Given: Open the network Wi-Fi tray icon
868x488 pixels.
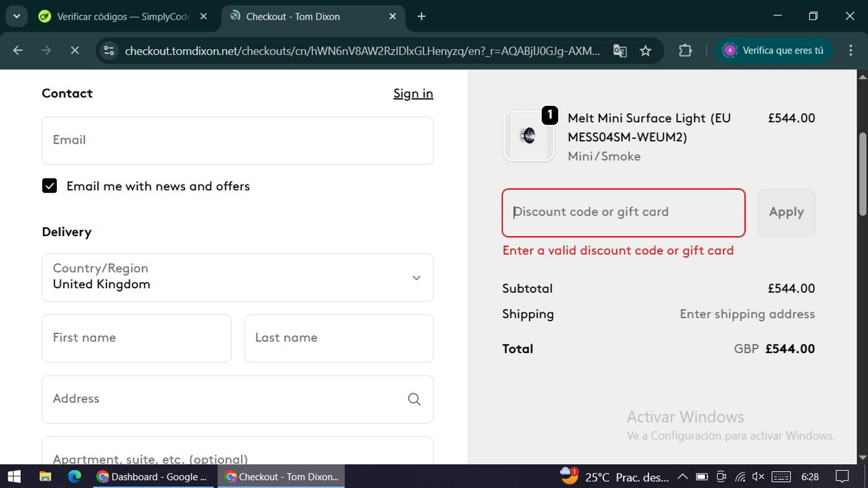Looking at the screenshot, I should (x=740, y=476).
